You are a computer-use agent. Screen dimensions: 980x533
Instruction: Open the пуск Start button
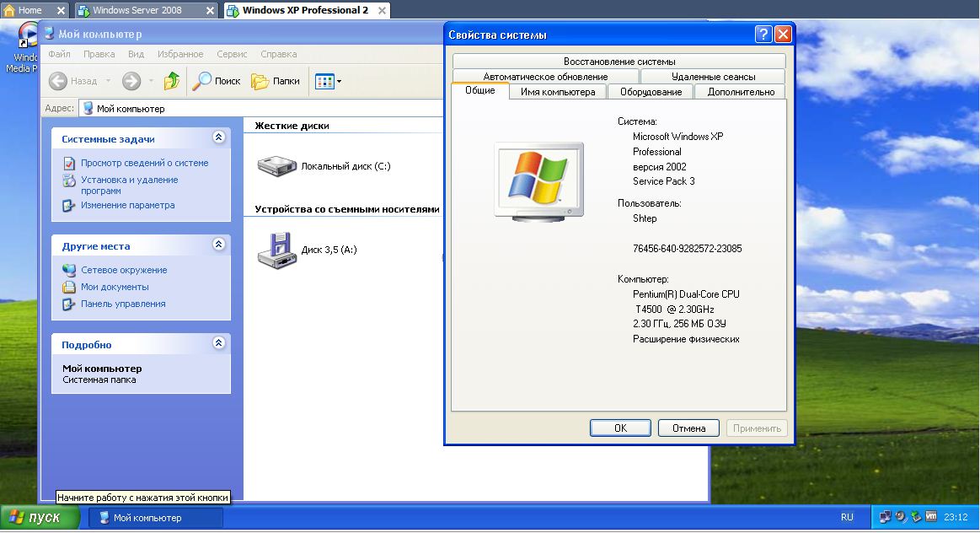click(40, 517)
